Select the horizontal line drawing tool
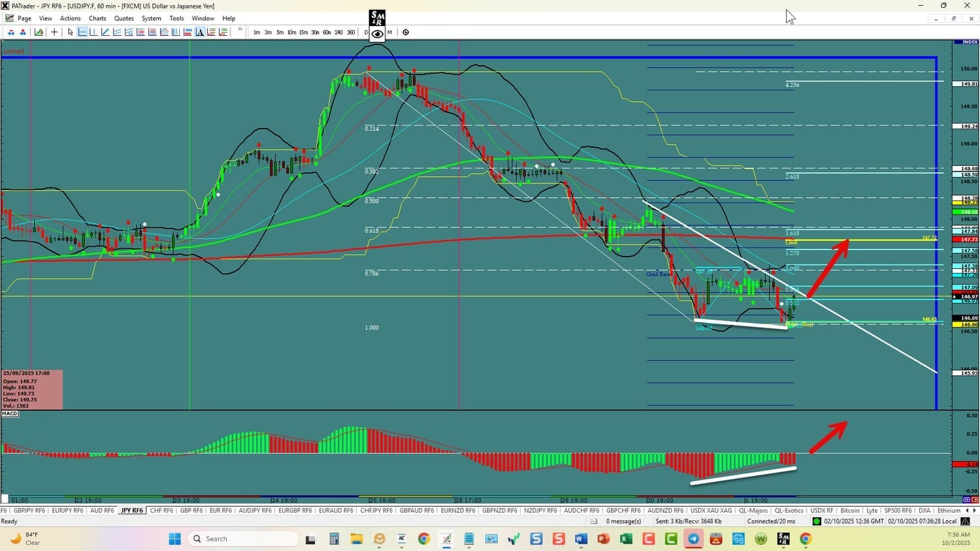The width and height of the screenshot is (980, 551). [82, 32]
